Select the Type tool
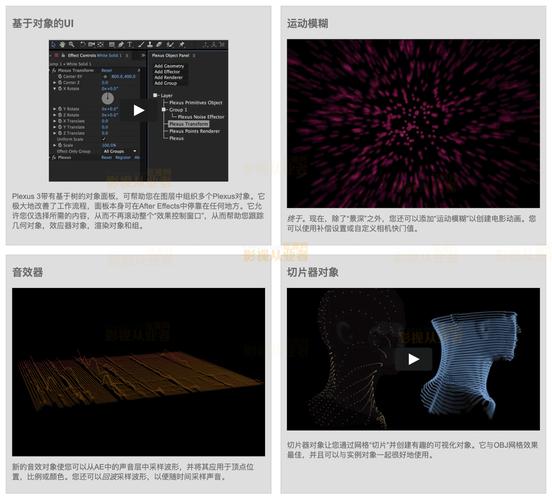 click(x=130, y=44)
